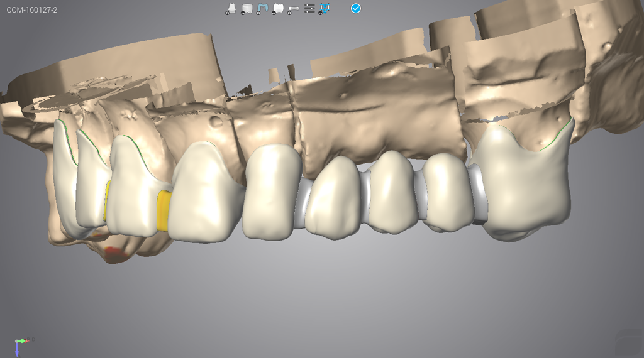Click the COM-160127-2 case label
This screenshot has height=358, width=644.
pos(32,10)
